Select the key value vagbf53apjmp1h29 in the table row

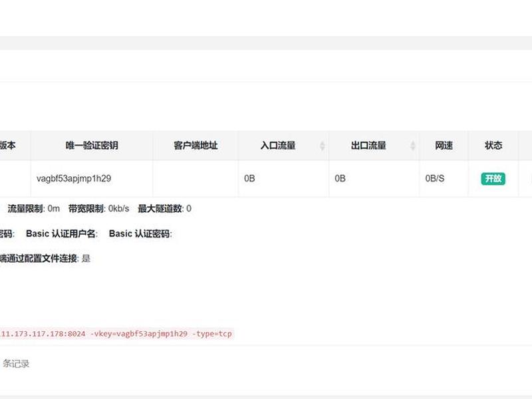74,178
